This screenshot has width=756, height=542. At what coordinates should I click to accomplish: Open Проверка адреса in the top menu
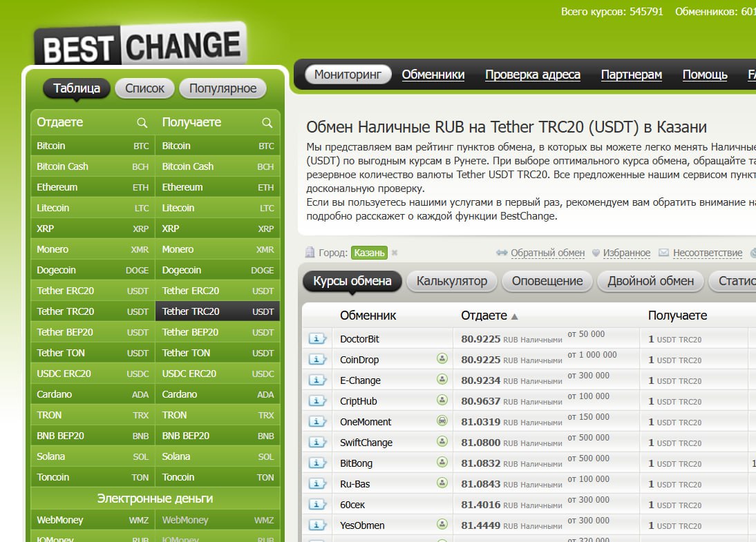(533, 75)
